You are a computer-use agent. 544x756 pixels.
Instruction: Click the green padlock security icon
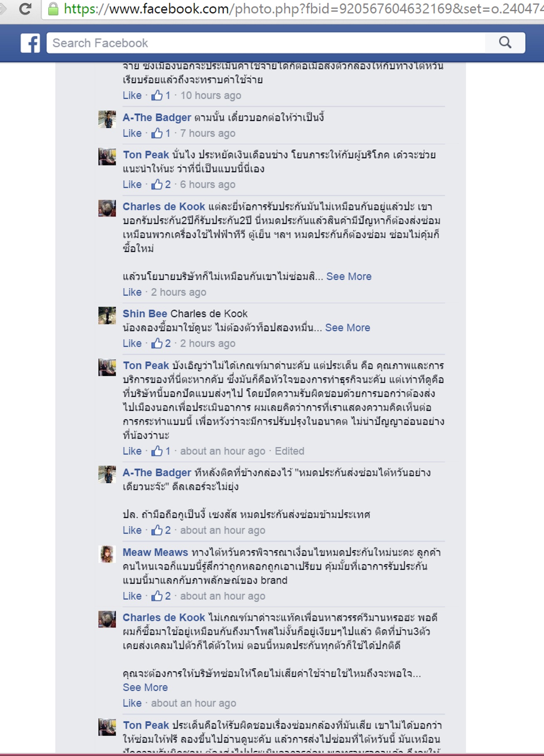click(x=53, y=9)
